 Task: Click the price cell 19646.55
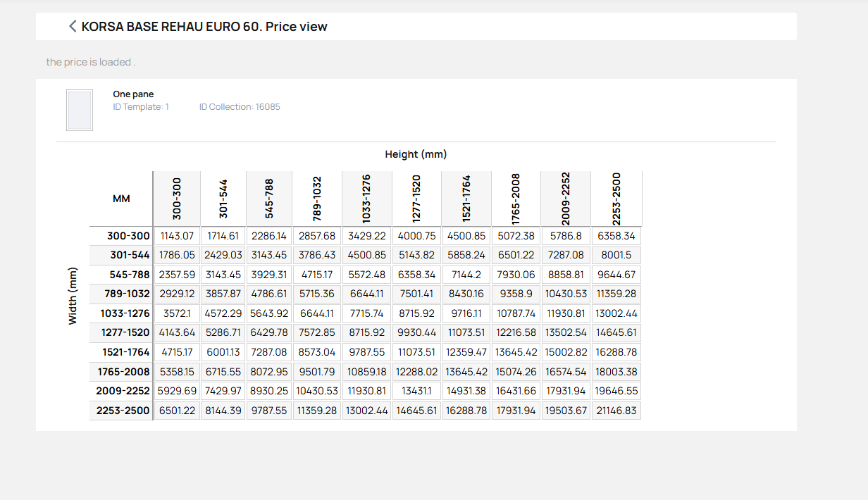(616, 391)
